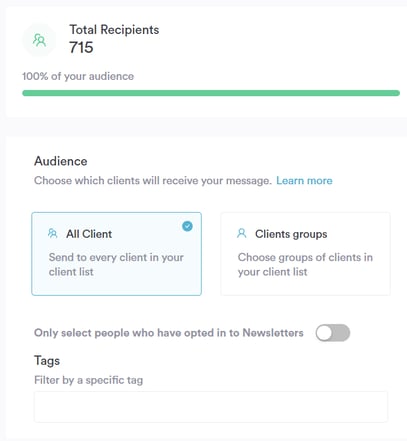Enable the opted in to Newsletters toggle
The width and height of the screenshot is (407, 441).
[333, 333]
